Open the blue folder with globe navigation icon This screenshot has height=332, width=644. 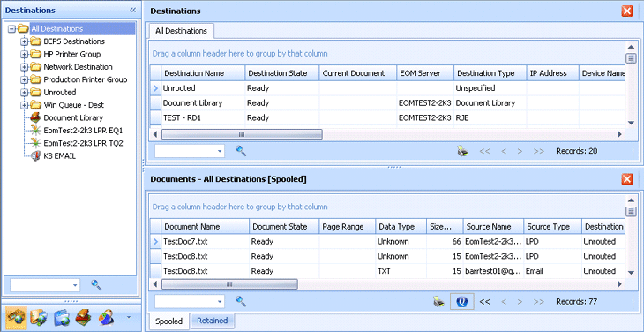point(62,318)
